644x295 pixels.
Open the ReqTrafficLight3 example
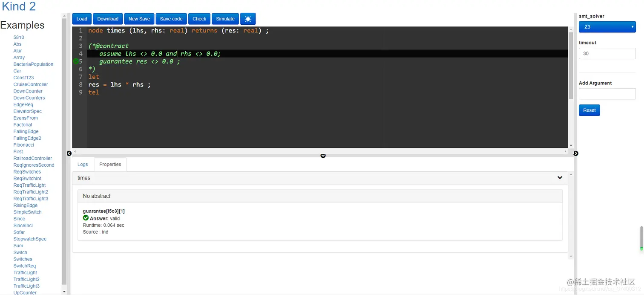31,199
